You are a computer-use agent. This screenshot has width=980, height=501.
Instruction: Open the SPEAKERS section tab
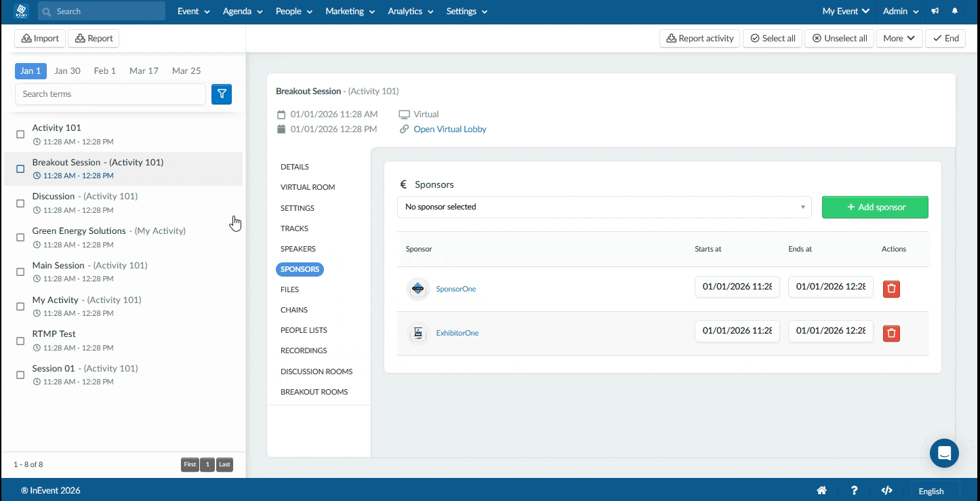(298, 249)
